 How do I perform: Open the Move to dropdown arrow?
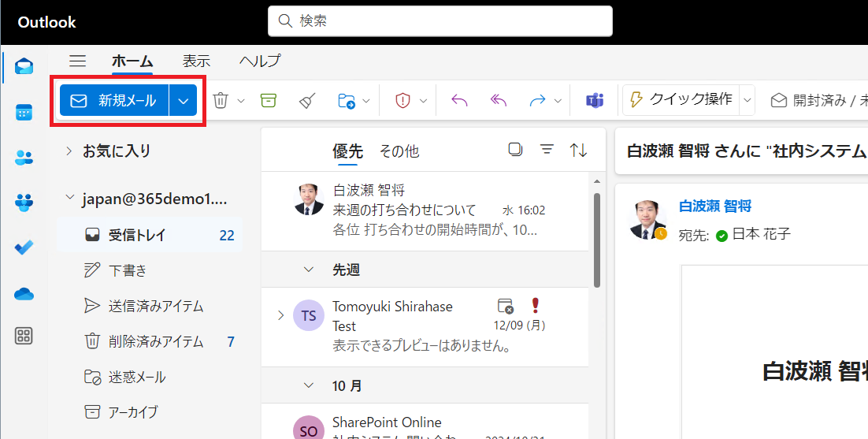coord(366,101)
